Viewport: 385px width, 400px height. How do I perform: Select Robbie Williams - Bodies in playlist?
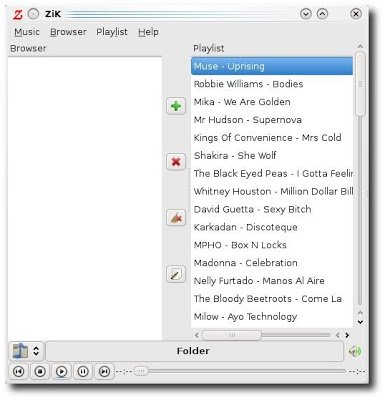click(x=272, y=84)
